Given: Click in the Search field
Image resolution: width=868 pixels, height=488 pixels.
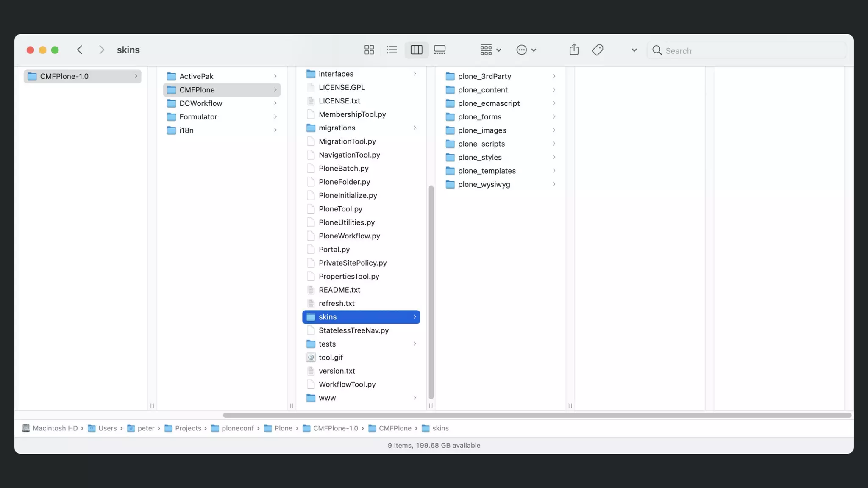Looking at the screenshot, I should (746, 50).
